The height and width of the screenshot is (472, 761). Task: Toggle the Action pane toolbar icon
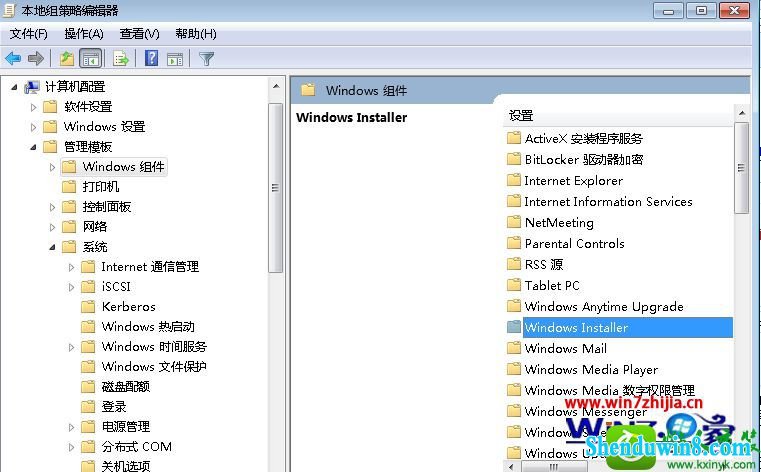click(x=175, y=59)
